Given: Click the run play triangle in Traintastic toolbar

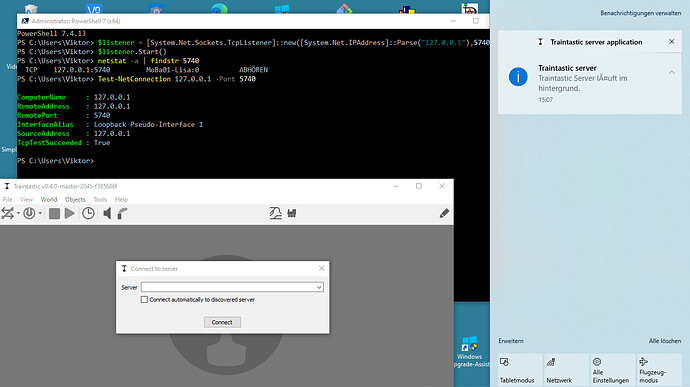Looking at the screenshot, I should 70,214.
